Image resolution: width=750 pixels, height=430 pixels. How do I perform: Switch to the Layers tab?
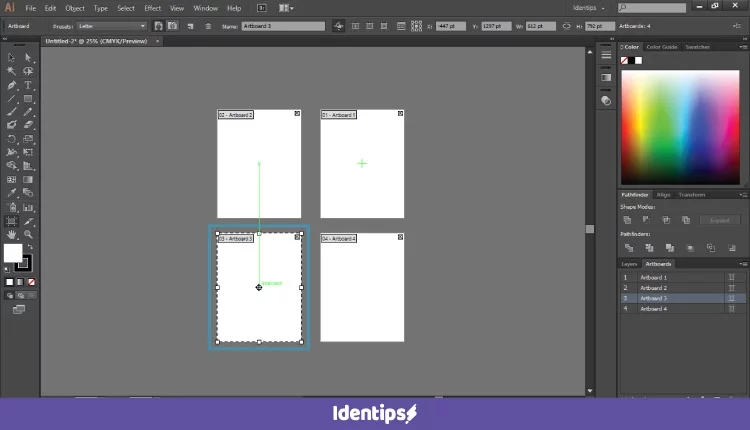pos(629,264)
